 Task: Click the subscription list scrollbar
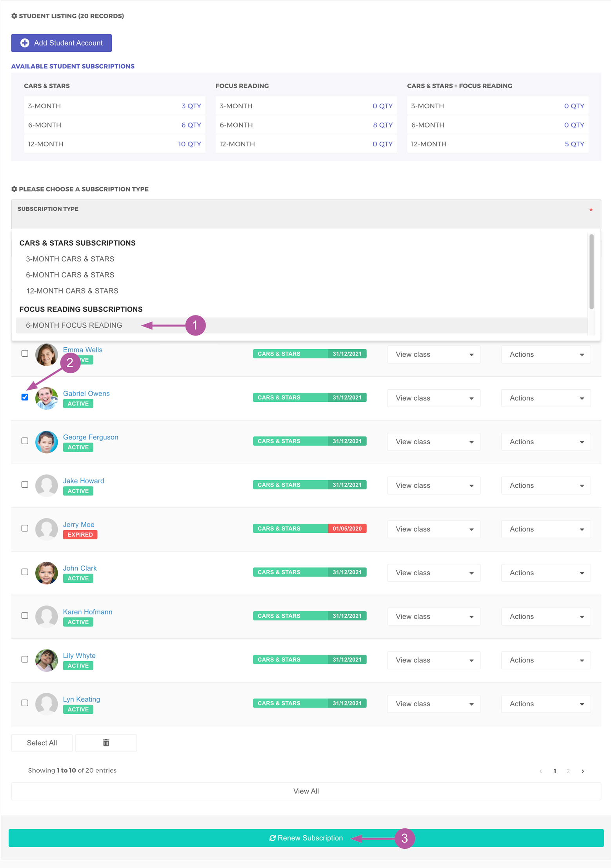coord(591,272)
